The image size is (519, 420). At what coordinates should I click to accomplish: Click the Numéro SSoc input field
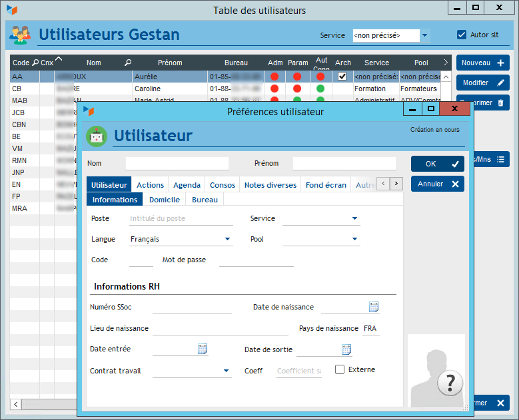tap(192, 308)
